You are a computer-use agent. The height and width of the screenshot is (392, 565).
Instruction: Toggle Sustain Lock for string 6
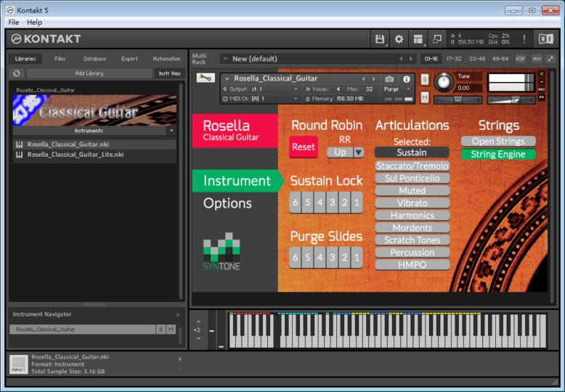coord(296,203)
